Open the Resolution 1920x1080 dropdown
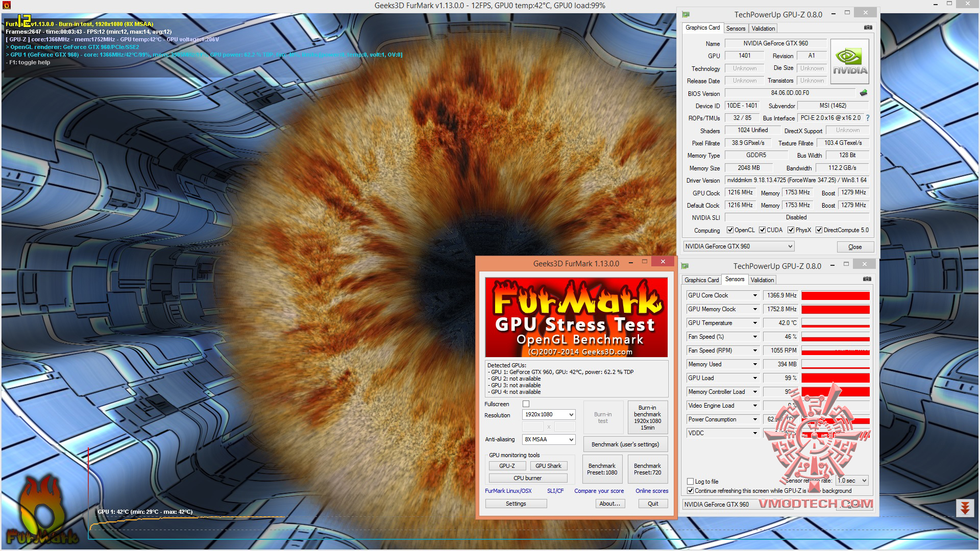 point(549,415)
